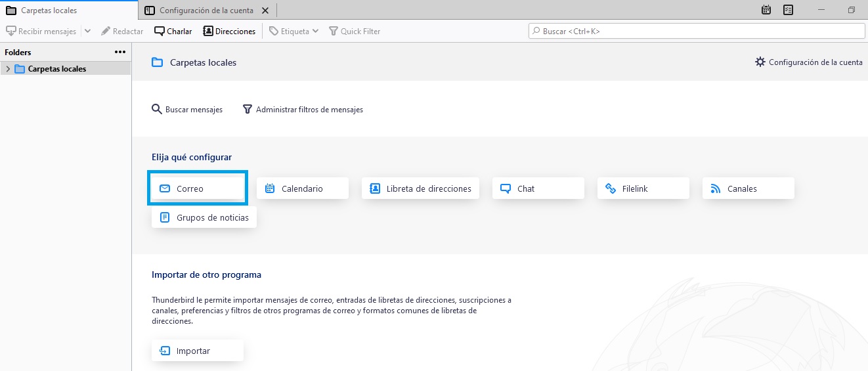Click the funnel icon for Administrar filtros

pos(248,109)
